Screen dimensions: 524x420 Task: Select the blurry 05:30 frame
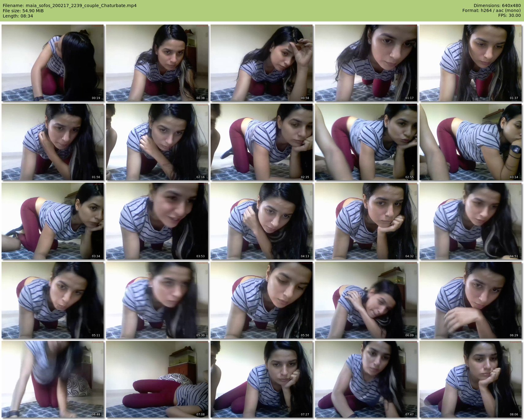157,300
